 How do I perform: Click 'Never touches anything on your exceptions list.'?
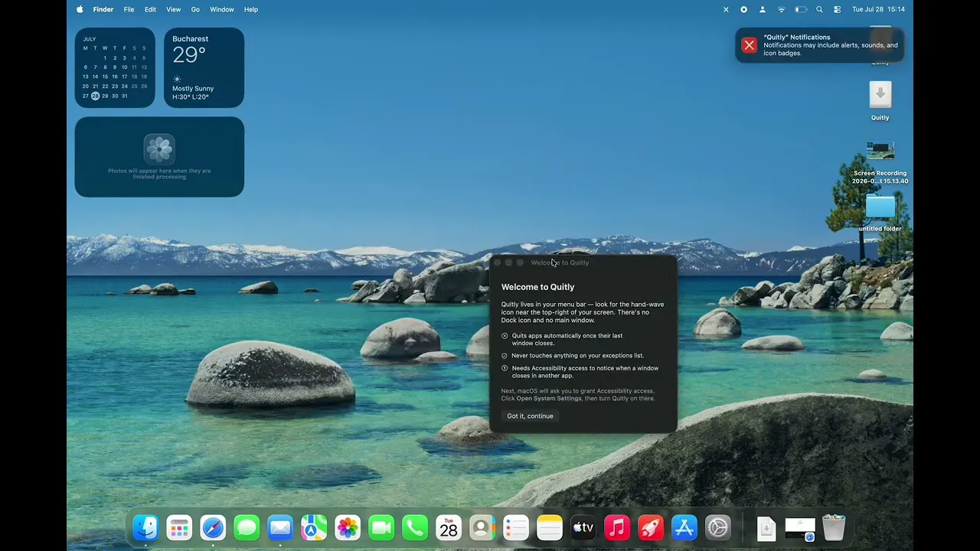577,356
